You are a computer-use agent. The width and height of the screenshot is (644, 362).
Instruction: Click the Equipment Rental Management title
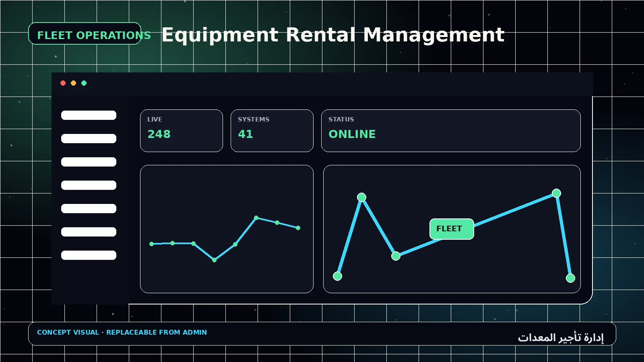[333, 35]
